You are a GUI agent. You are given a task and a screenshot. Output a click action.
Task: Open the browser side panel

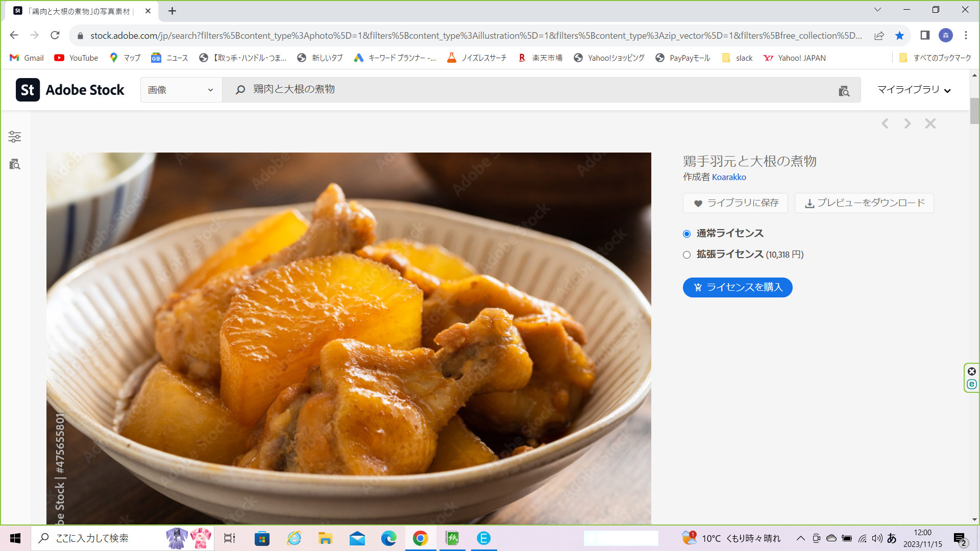(x=925, y=35)
